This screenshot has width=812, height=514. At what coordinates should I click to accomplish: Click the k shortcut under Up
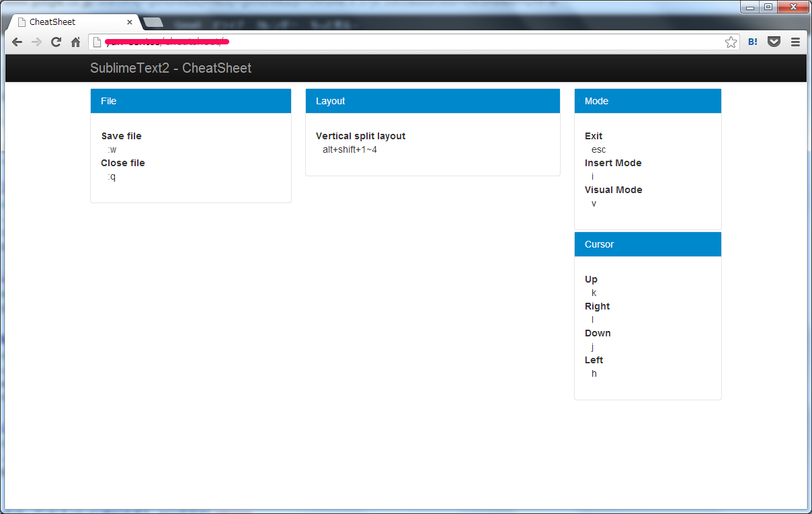[x=594, y=293]
